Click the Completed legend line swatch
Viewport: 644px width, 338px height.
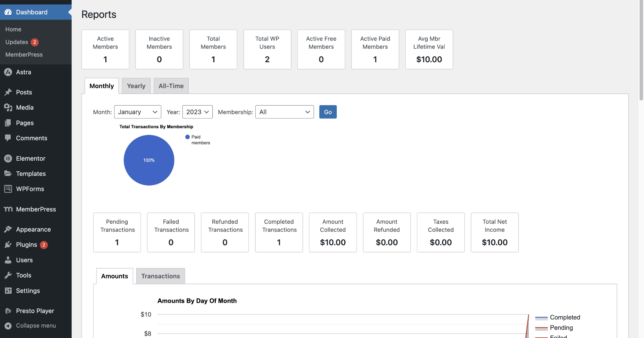[x=541, y=318]
